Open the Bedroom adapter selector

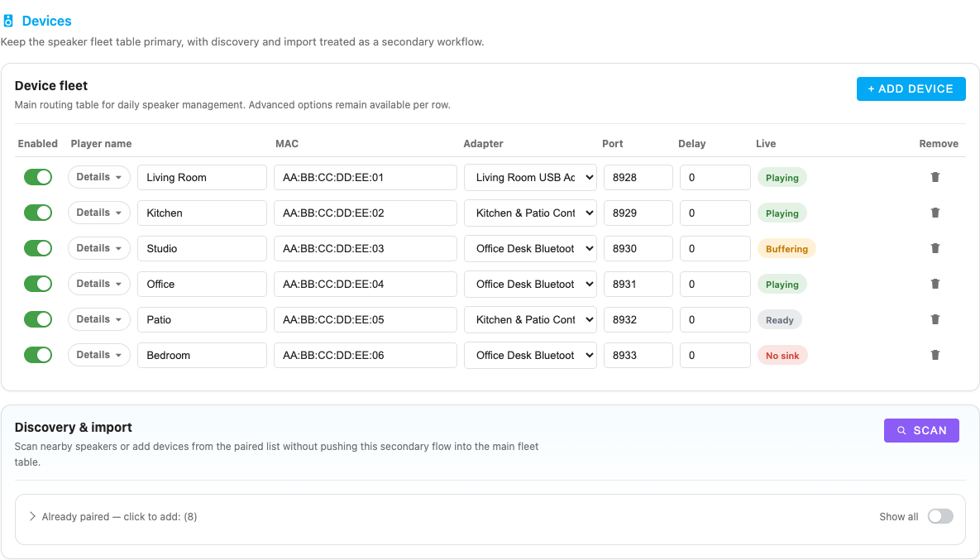(x=529, y=355)
